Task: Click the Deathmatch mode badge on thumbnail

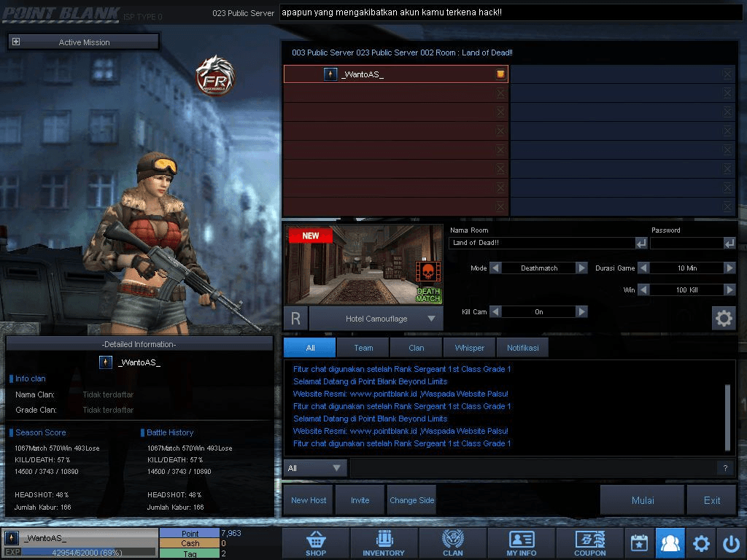Action: tap(428, 282)
